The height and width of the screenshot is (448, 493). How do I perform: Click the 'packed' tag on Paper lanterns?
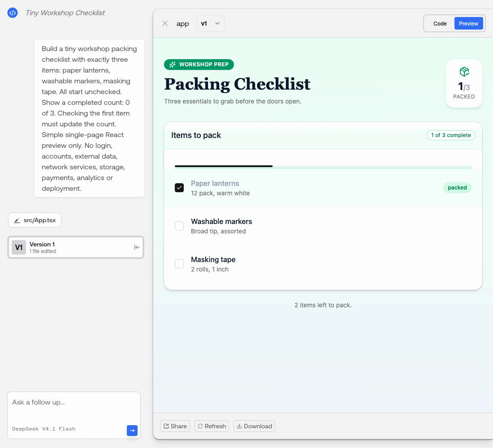457,188
